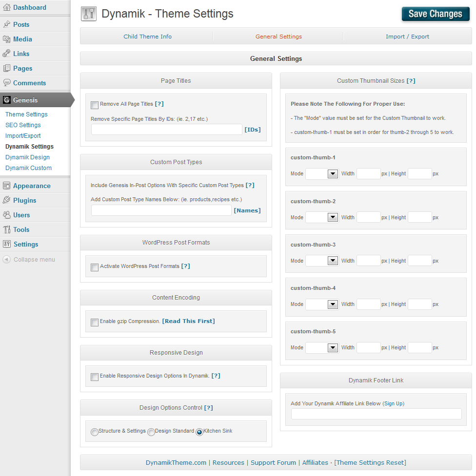Select the Design Standard radio option

click(x=151, y=432)
